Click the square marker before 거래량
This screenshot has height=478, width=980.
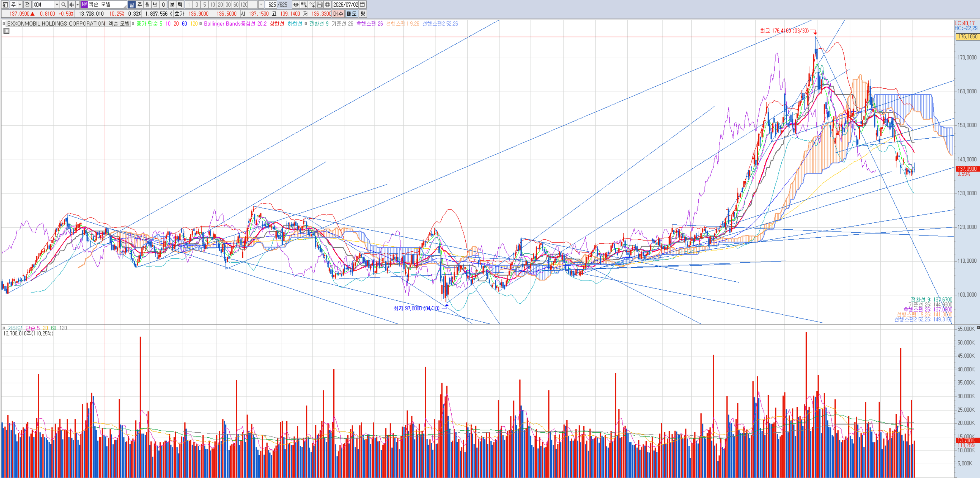(4, 328)
